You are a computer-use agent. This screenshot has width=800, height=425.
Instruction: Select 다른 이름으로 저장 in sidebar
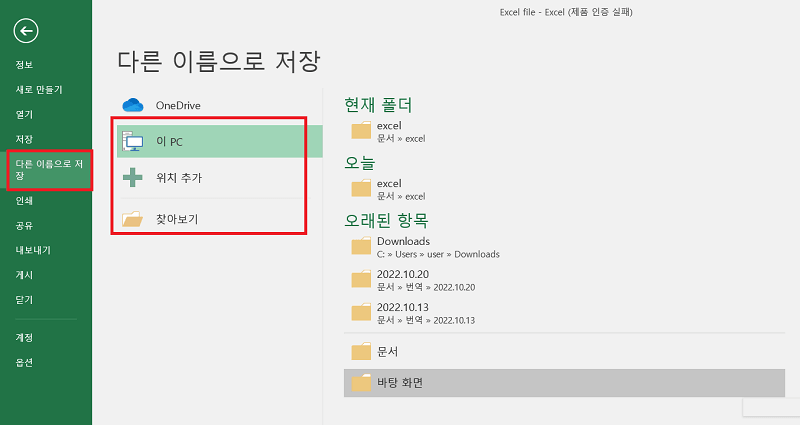click(x=49, y=170)
